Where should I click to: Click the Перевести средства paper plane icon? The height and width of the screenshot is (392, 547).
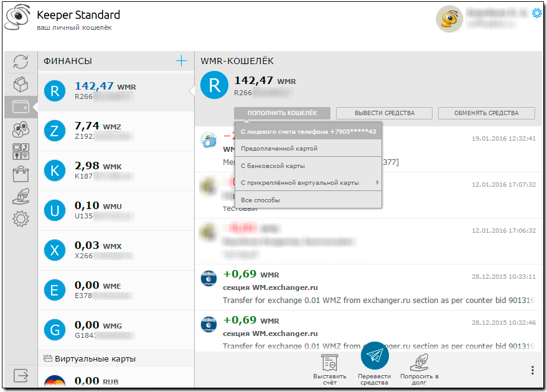tap(375, 355)
